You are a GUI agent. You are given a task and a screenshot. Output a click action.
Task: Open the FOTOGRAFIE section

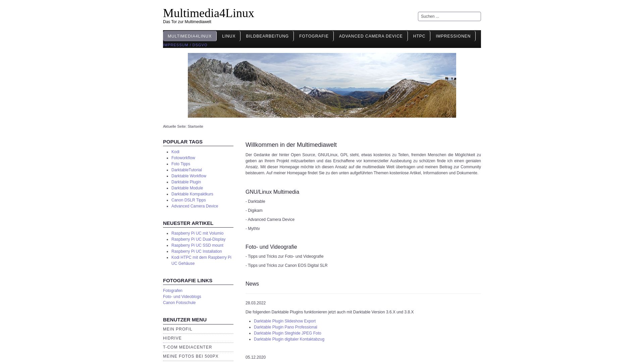pyautogui.click(x=314, y=36)
